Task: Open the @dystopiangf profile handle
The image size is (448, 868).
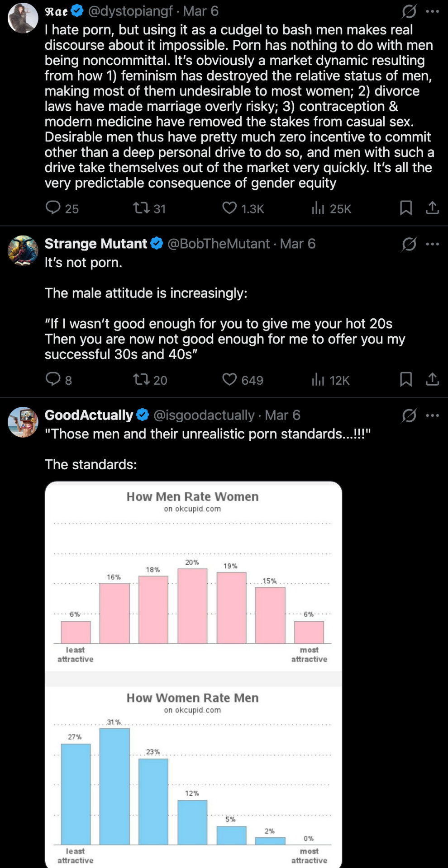Action: [x=130, y=11]
